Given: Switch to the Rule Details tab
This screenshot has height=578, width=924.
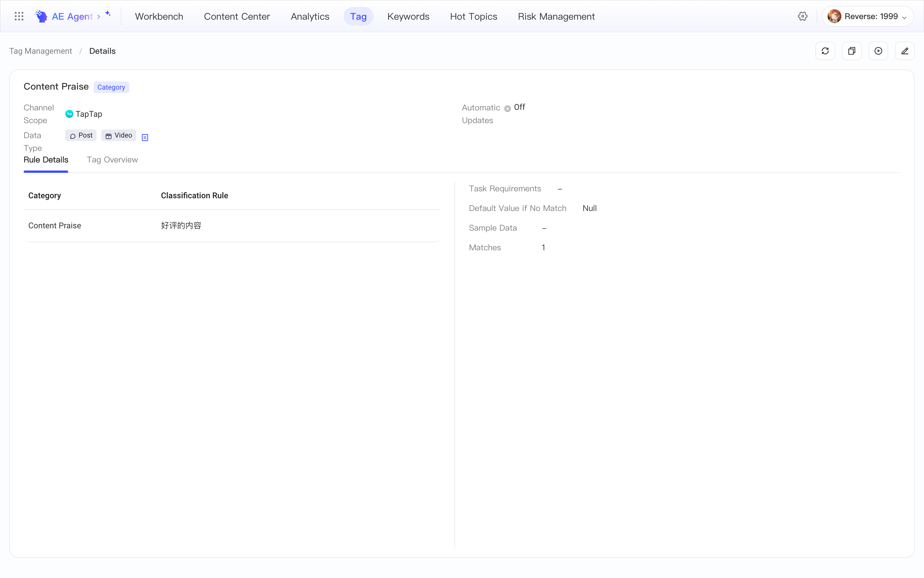Looking at the screenshot, I should 46,160.
